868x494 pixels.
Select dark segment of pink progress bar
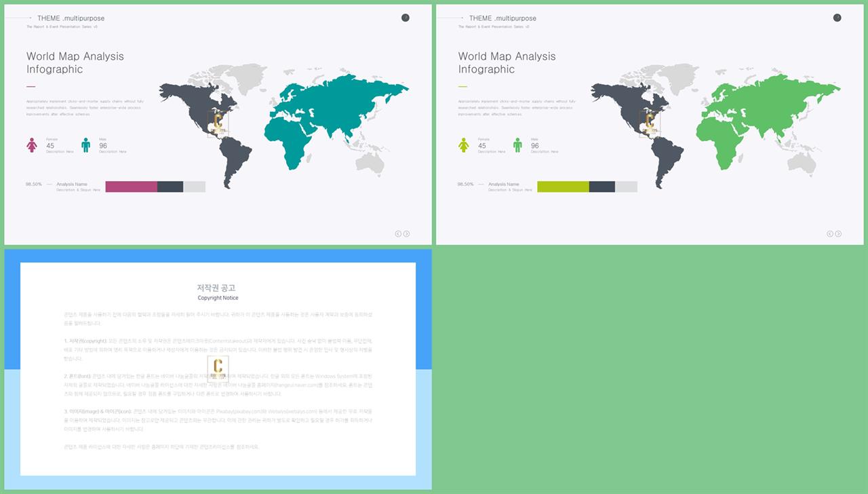(x=170, y=187)
